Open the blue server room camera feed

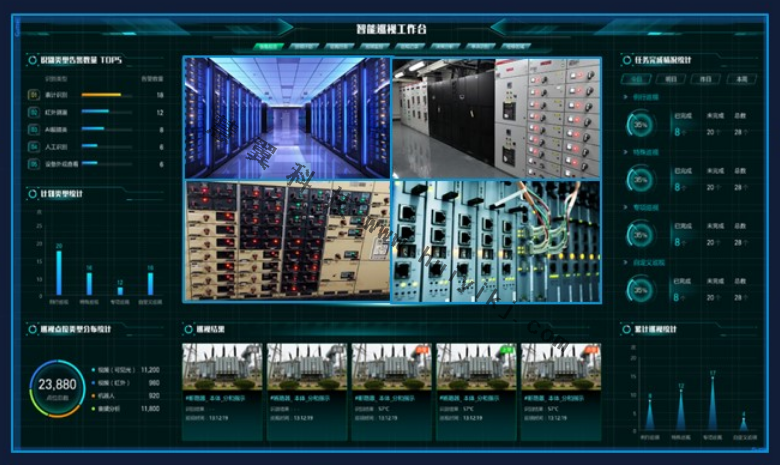(286, 117)
